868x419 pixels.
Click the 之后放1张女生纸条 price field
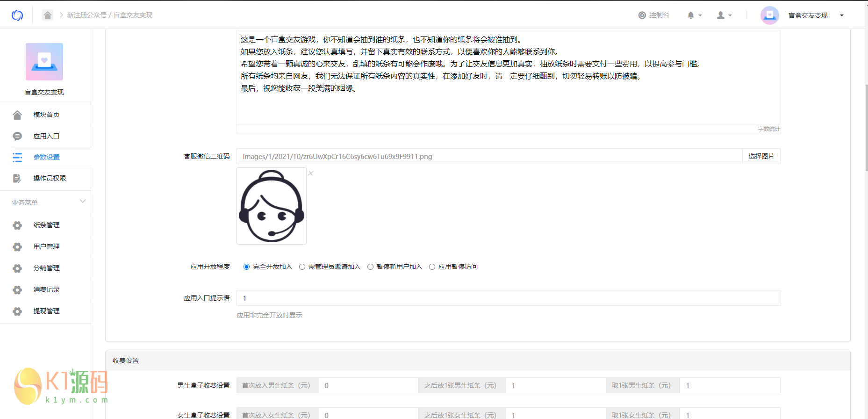555,413
